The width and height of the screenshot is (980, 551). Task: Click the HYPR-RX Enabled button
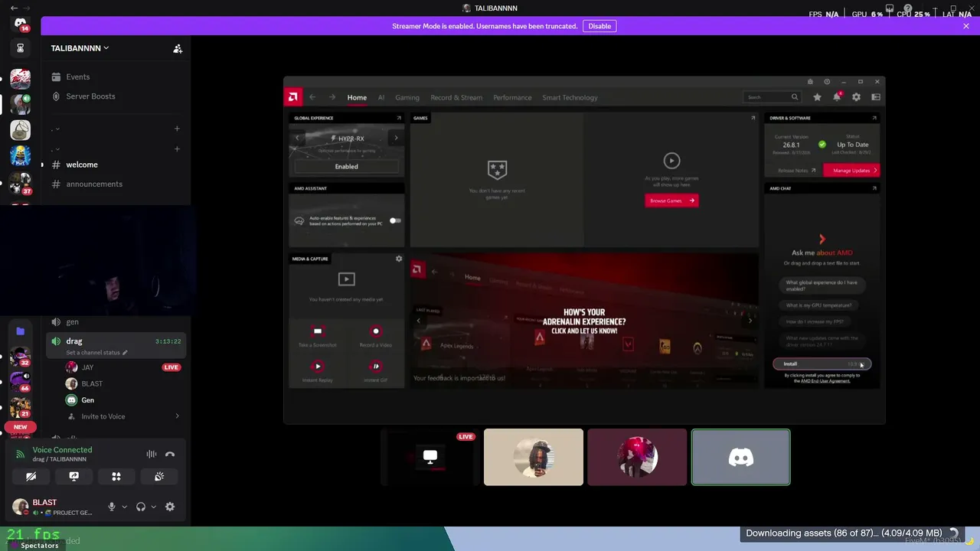tap(346, 166)
